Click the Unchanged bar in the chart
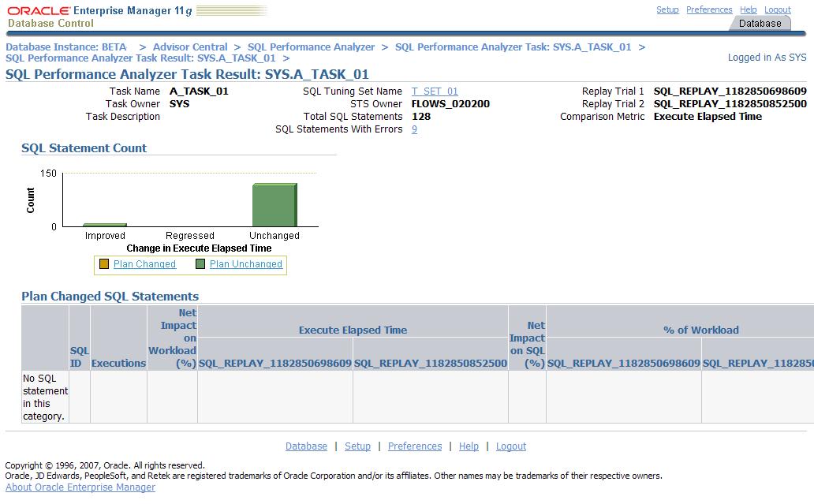This screenshot has width=814, height=504. point(274,205)
